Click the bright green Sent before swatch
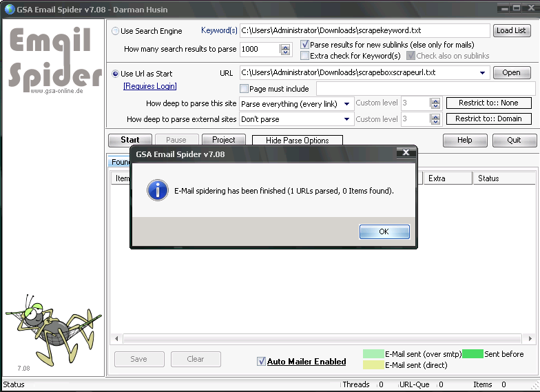The image size is (540, 392). (x=473, y=354)
